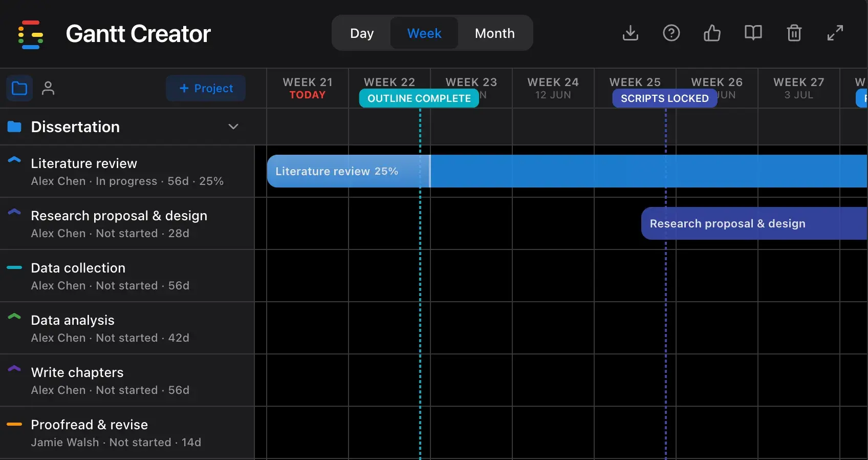Select the Data analysis task row
Viewport: 868px width, 460px height.
[x=127, y=328]
